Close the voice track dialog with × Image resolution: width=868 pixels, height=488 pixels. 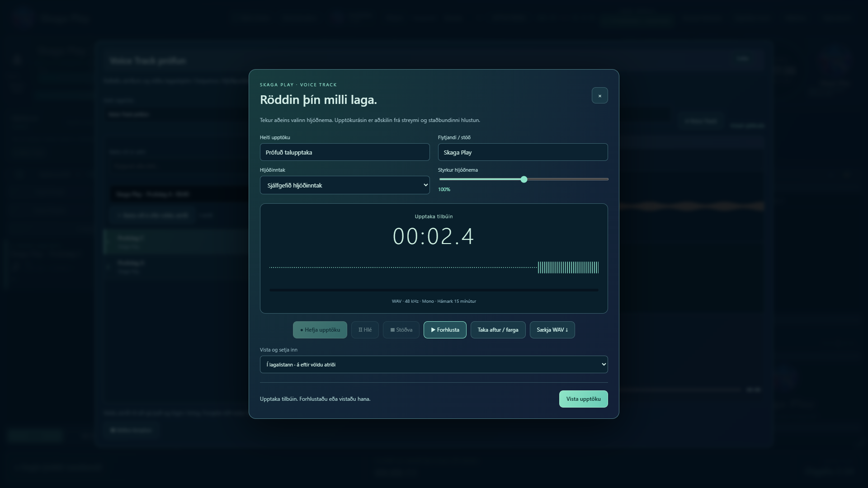pyautogui.click(x=599, y=95)
